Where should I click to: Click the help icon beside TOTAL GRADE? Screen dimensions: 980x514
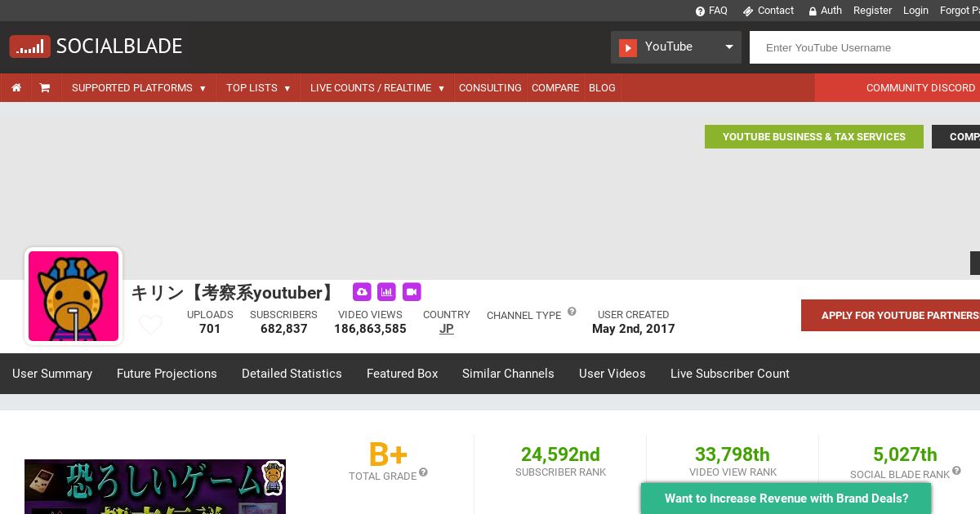click(x=423, y=472)
